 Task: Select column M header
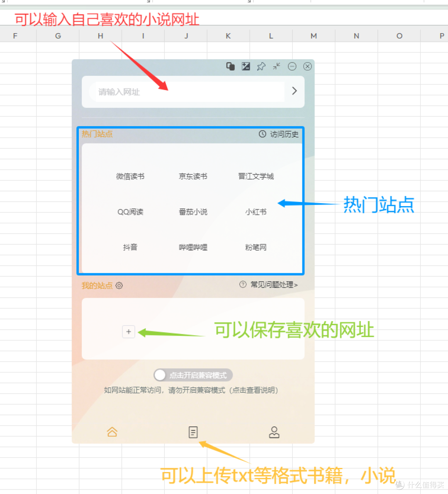(x=314, y=36)
